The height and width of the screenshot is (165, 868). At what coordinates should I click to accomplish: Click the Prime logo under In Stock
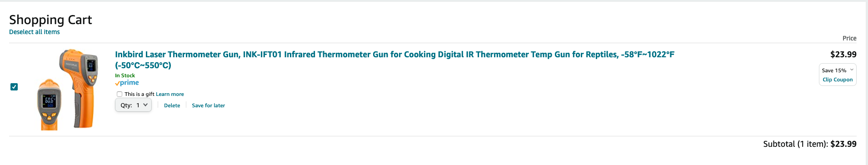[x=127, y=83]
